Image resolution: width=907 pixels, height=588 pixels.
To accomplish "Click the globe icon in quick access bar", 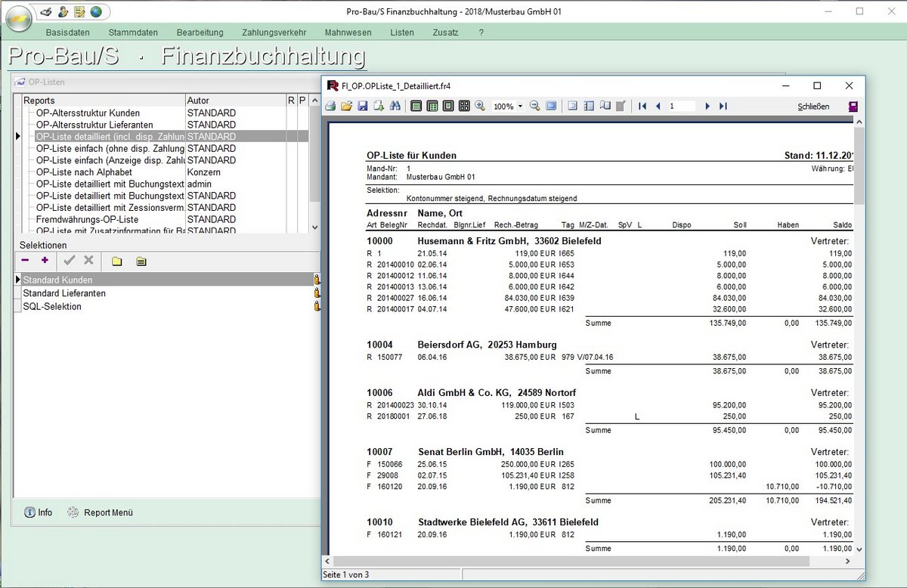I will 96,11.
